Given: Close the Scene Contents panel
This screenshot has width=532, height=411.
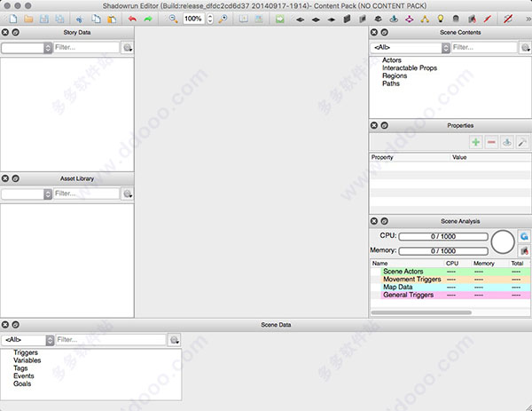Looking at the screenshot, I should pyautogui.click(x=374, y=32).
